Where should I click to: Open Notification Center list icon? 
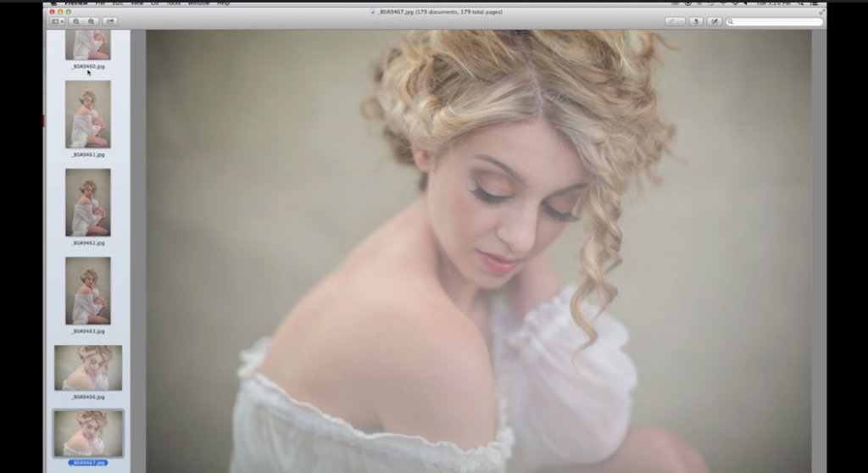coord(815,3)
